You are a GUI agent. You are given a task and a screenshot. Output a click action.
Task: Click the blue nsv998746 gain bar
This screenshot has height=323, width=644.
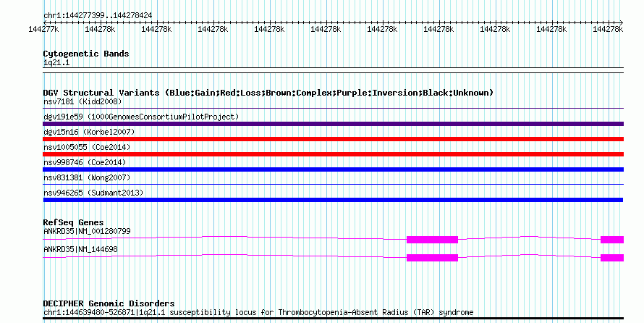pyautogui.click(x=333, y=169)
